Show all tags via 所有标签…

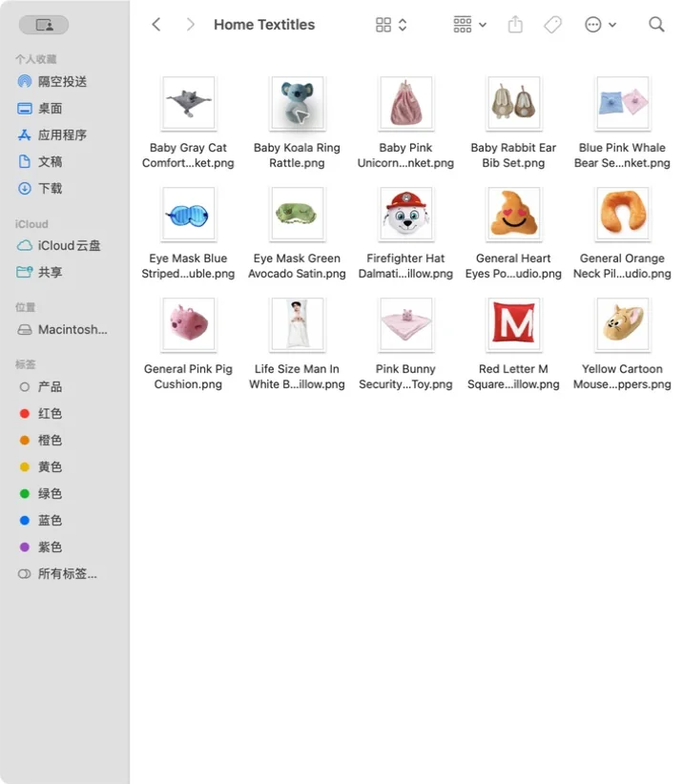57,573
